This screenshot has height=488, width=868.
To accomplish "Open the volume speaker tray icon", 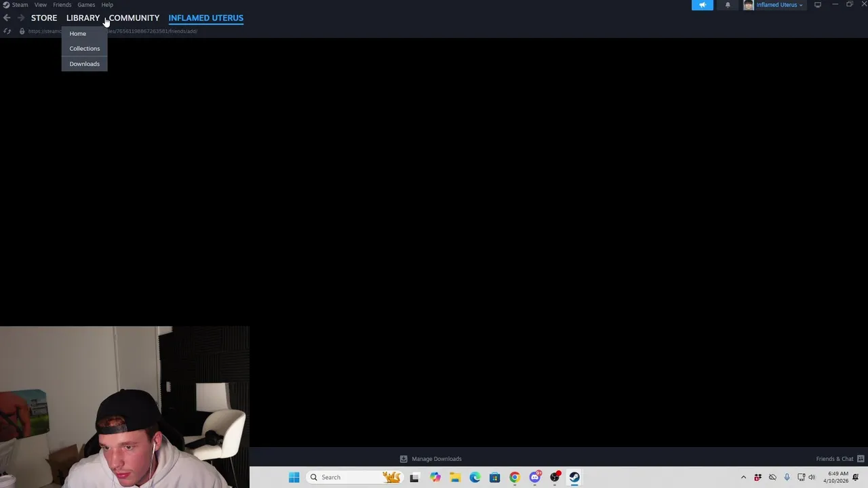I will [x=812, y=477].
